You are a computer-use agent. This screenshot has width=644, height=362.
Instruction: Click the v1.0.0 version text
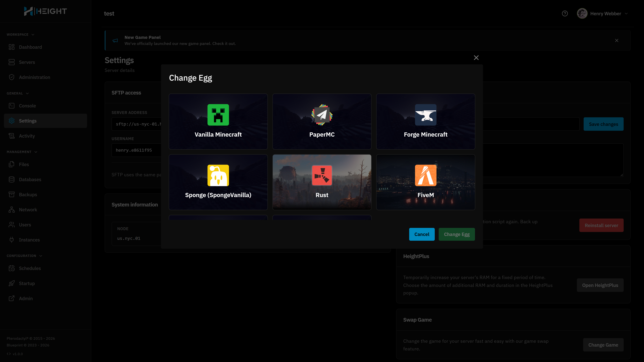(18, 354)
